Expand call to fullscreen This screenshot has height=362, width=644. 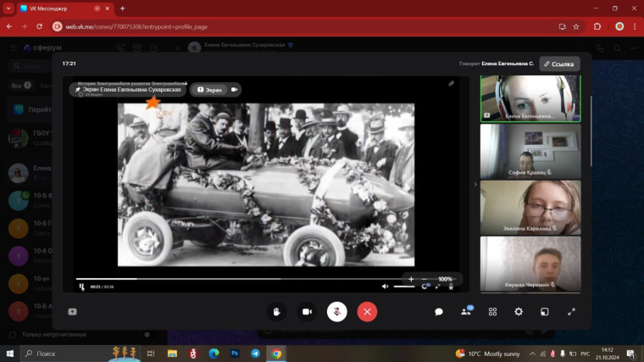[571, 312]
